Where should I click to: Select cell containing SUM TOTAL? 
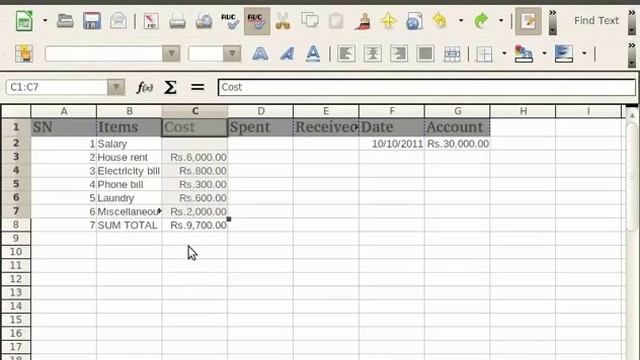tap(129, 225)
